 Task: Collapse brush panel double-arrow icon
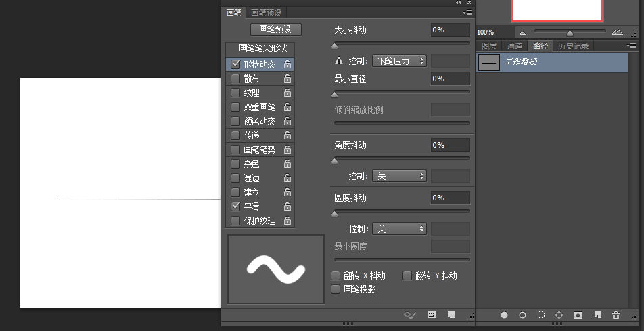pos(459,3)
